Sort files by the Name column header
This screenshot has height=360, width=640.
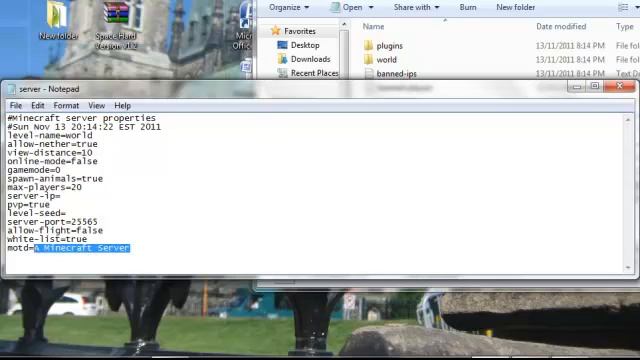coord(373,27)
